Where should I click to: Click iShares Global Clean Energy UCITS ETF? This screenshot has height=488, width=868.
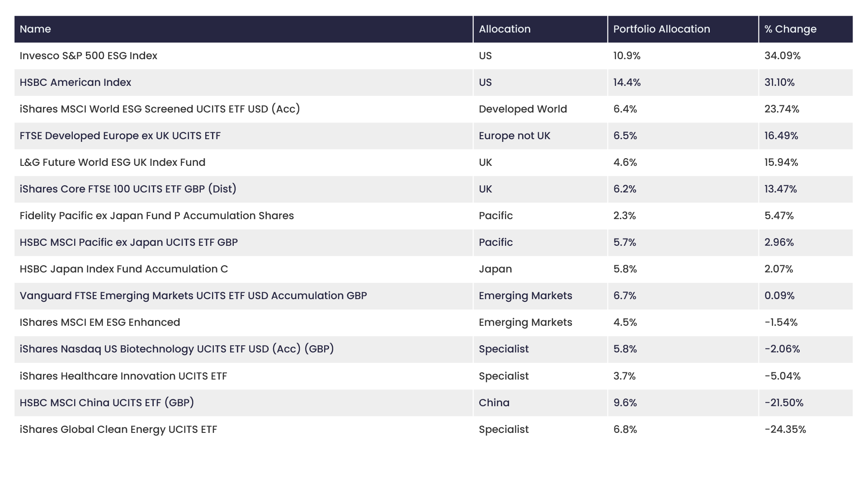[118, 430]
